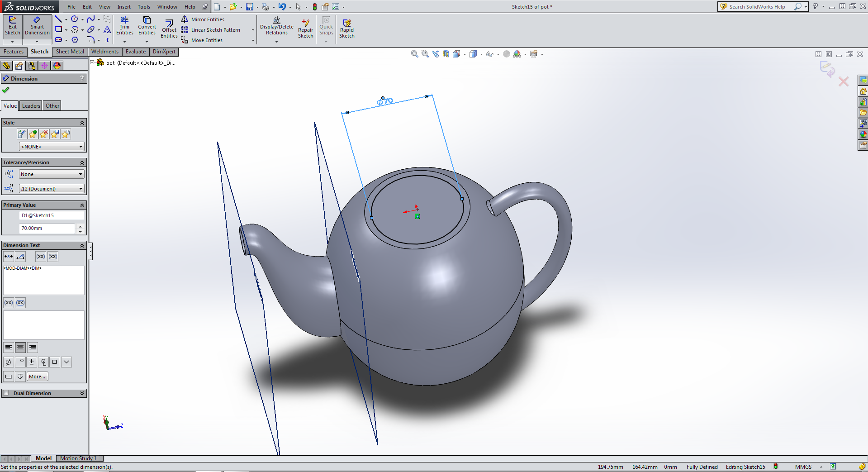Click the Previous View icon

[x=436, y=54]
